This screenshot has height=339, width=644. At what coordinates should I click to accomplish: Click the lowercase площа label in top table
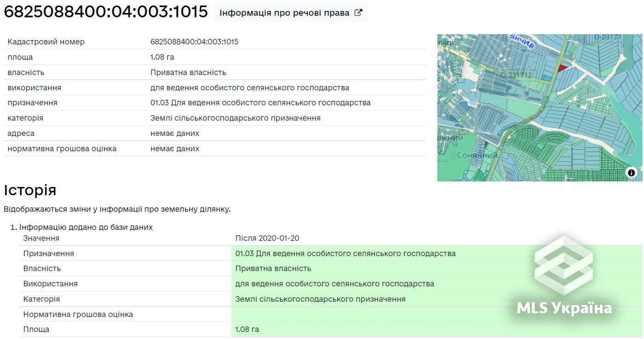pos(20,57)
